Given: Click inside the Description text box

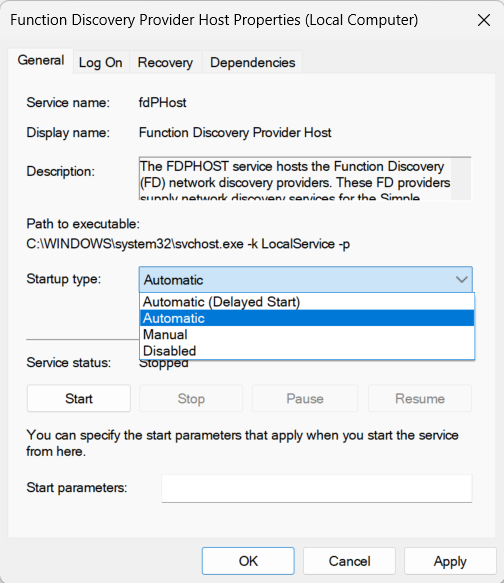Looking at the screenshot, I should (x=295, y=179).
